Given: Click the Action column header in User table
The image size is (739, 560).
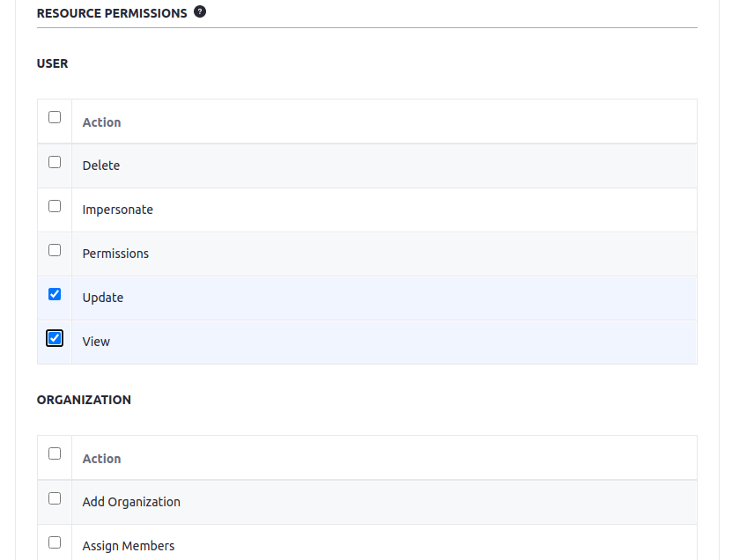Looking at the screenshot, I should pyautogui.click(x=101, y=122).
